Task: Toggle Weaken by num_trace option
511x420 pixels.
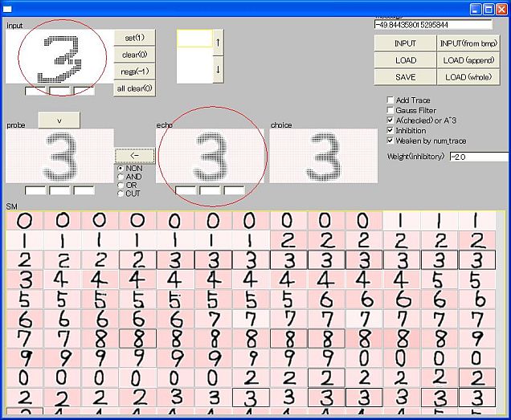Action: click(390, 141)
